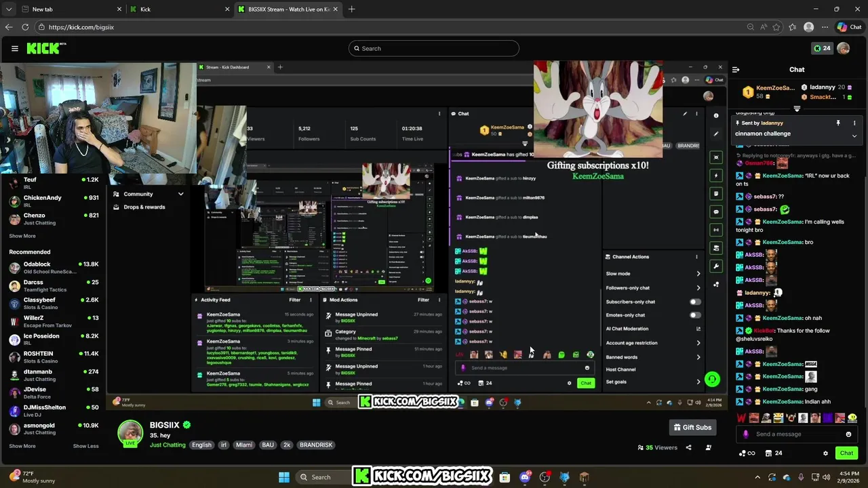Switch to the Kick browser tab
This screenshot has width=868, height=488.
click(x=179, y=9)
